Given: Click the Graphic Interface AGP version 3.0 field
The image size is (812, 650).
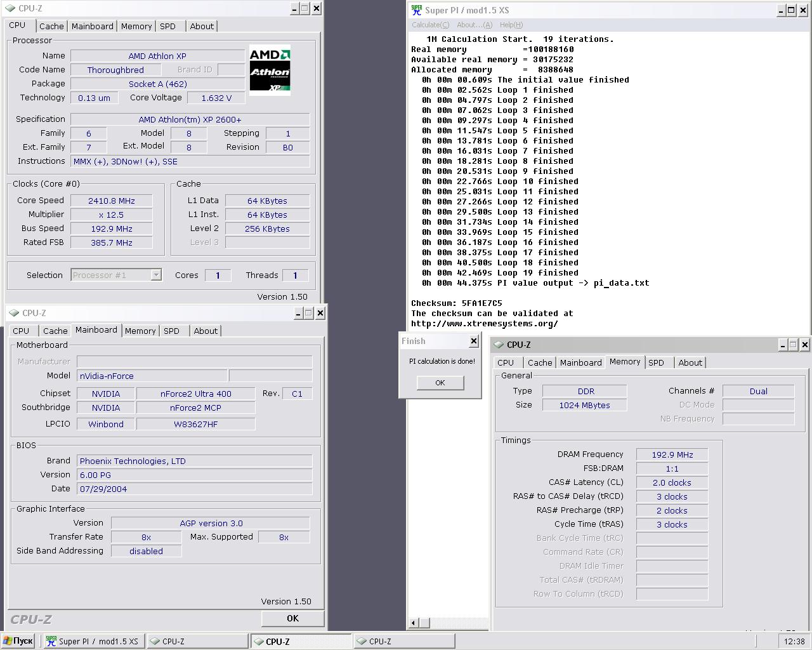Looking at the screenshot, I should 211,523.
